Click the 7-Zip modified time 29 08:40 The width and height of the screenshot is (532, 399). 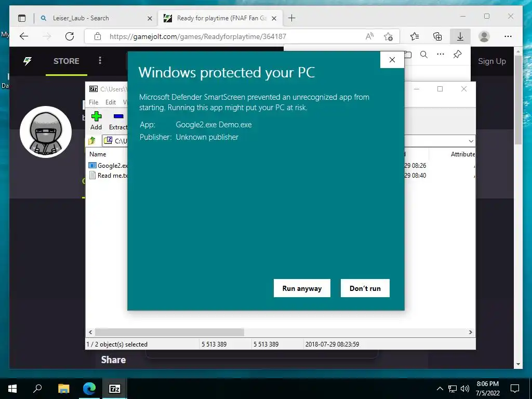415,176
